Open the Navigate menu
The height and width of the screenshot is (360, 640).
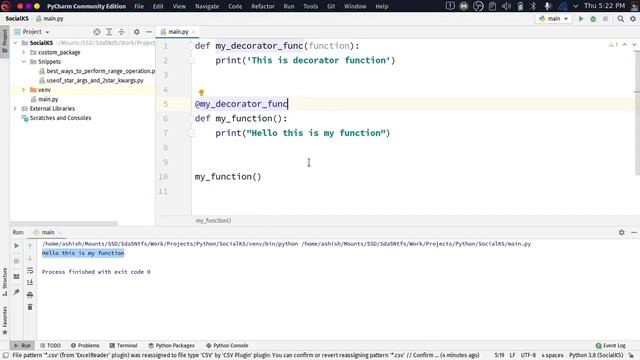pos(207,6)
